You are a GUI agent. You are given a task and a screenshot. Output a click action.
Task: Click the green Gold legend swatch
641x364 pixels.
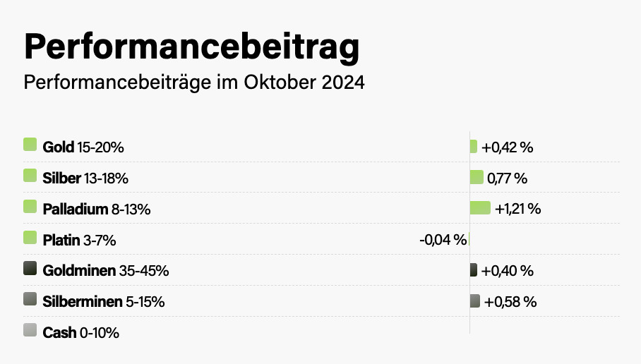click(30, 145)
